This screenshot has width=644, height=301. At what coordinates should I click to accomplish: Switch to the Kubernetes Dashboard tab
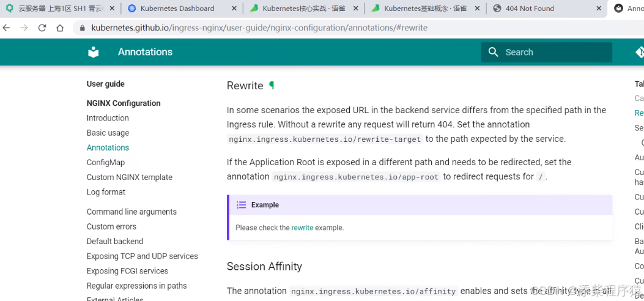coord(182,8)
